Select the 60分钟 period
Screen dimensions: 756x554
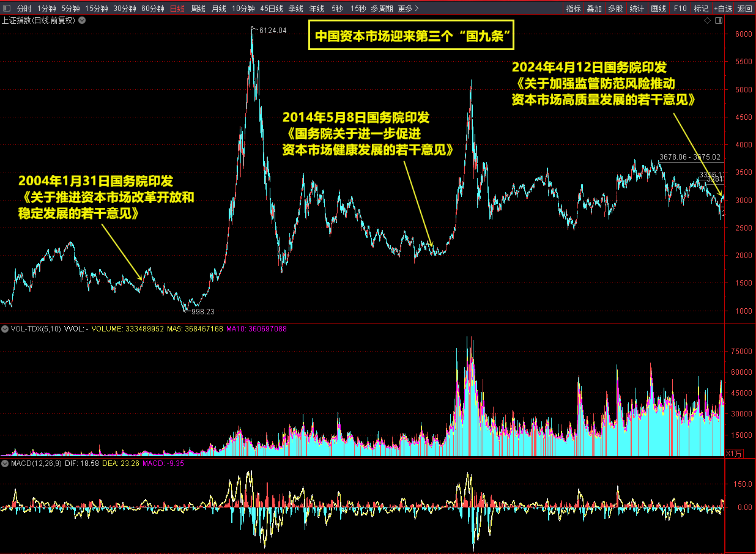point(153,9)
